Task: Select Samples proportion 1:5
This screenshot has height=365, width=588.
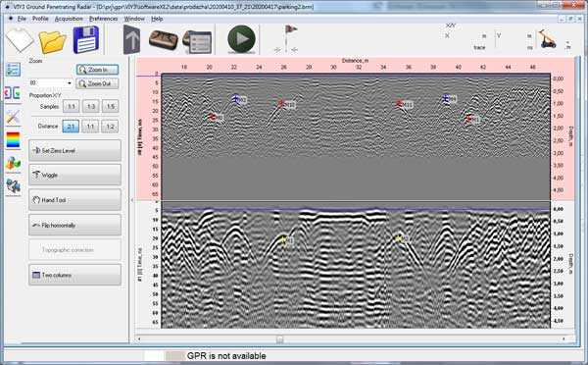Action: (x=110, y=107)
